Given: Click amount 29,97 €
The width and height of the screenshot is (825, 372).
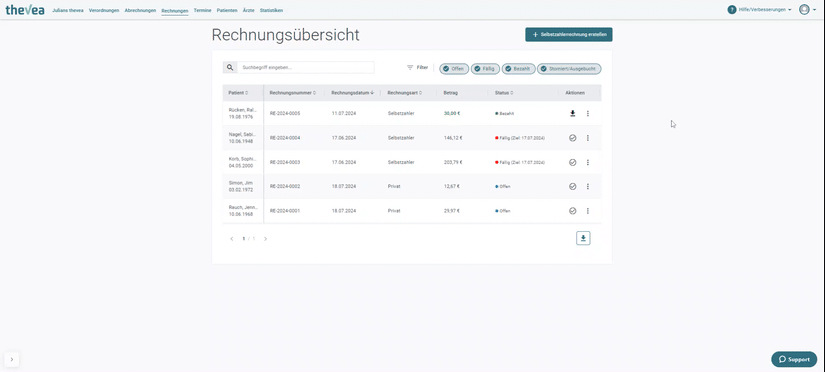Looking at the screenshot, I should [451, 210].
